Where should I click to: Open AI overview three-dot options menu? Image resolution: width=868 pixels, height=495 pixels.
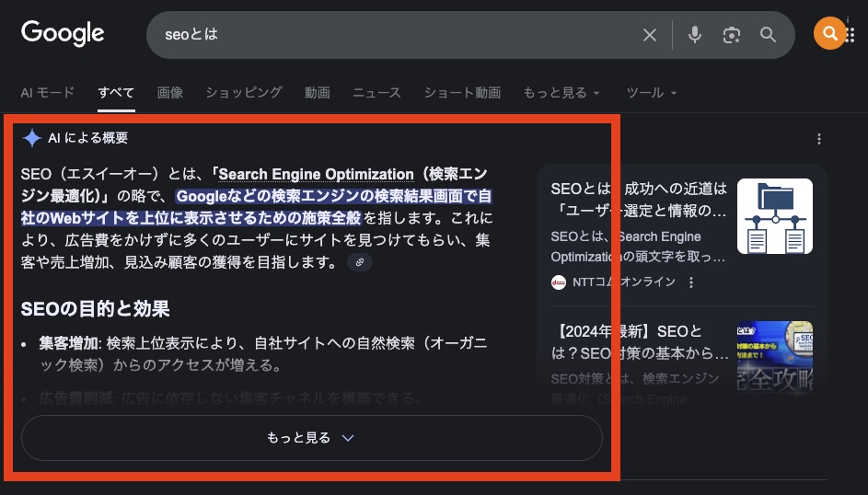pos(819,139)
